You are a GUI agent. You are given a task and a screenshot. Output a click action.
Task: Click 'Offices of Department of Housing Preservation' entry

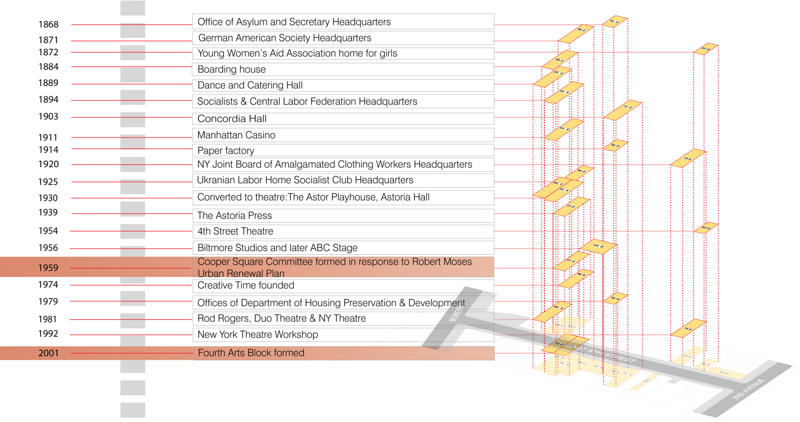[343, 303]
